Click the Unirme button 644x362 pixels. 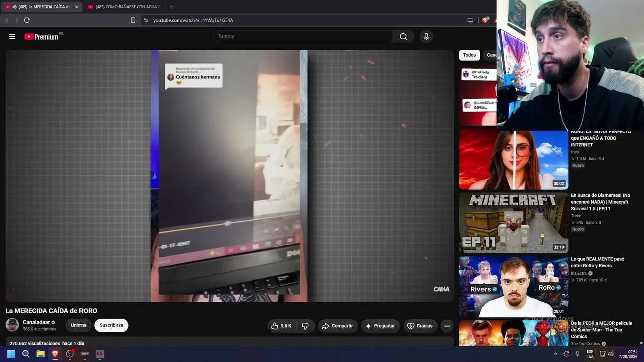click(78, 325)
